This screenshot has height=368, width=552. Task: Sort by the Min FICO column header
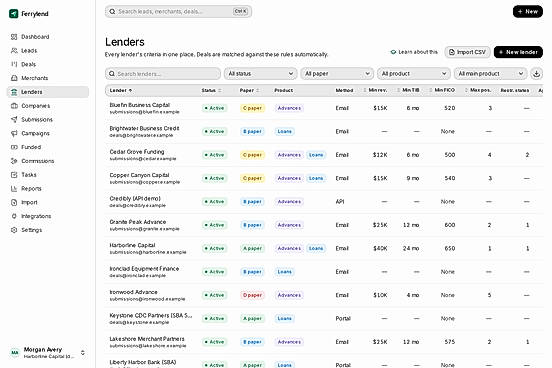click(x=442, y=91)
